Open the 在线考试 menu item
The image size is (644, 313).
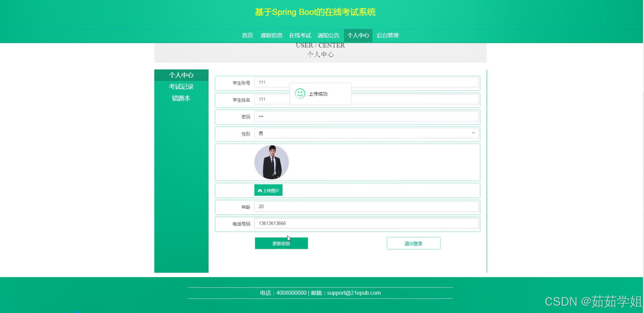click(300, 35)
